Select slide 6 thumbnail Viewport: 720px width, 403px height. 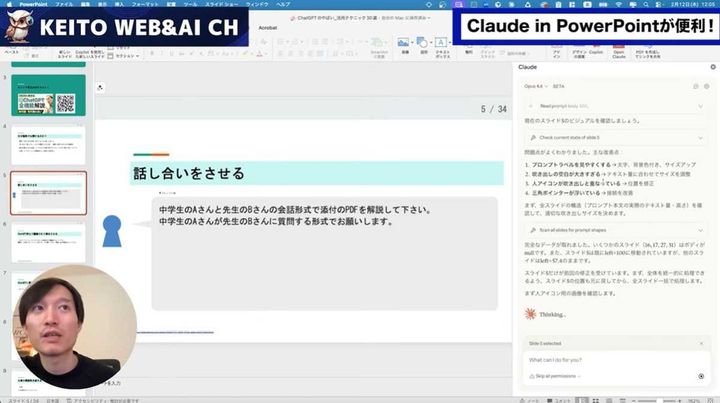(x=48, y=243)
